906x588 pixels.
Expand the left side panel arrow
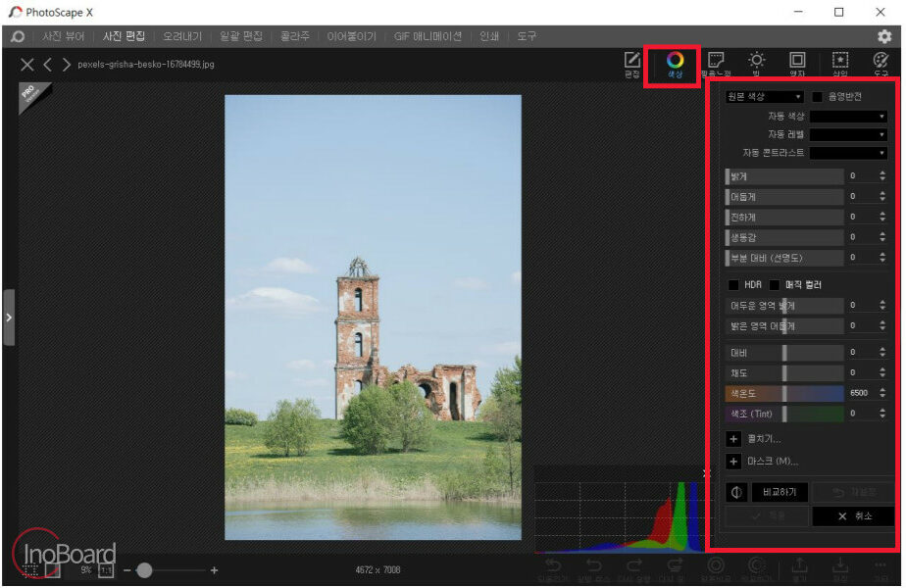[9, 318]
